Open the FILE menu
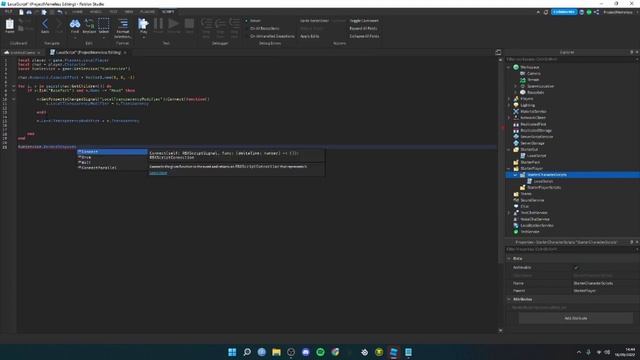The image size is (640, 360). pos(8,12)
